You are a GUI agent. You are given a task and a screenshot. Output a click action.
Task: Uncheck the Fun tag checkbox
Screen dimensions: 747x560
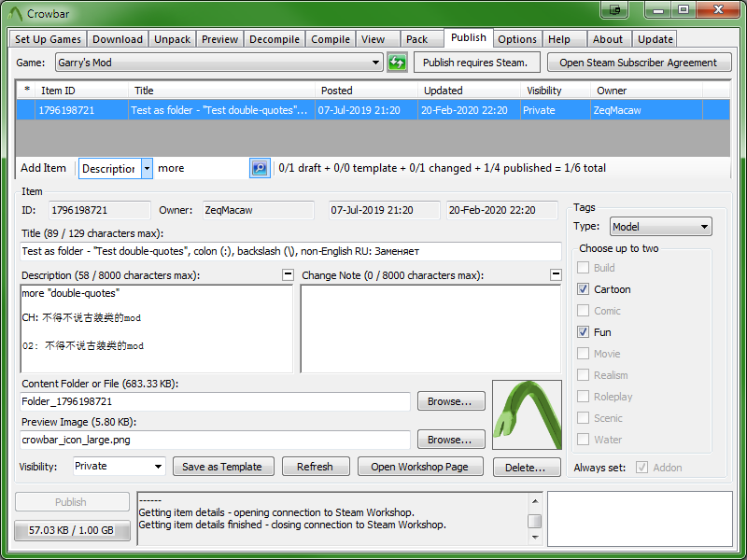coord(583,332)
